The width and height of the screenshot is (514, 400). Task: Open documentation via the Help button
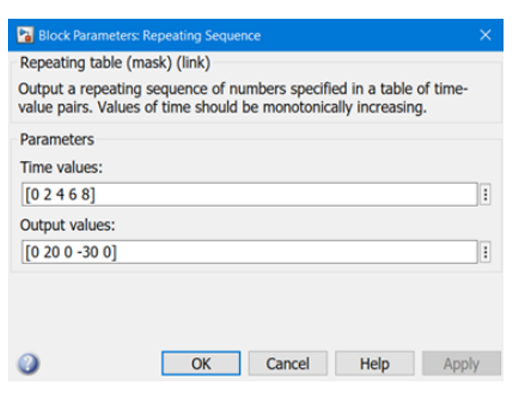pos(375,363)
